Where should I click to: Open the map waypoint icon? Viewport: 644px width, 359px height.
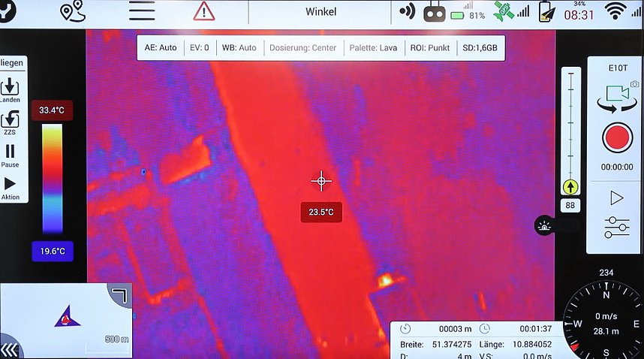pyautogui.click(x=72, y=11)
